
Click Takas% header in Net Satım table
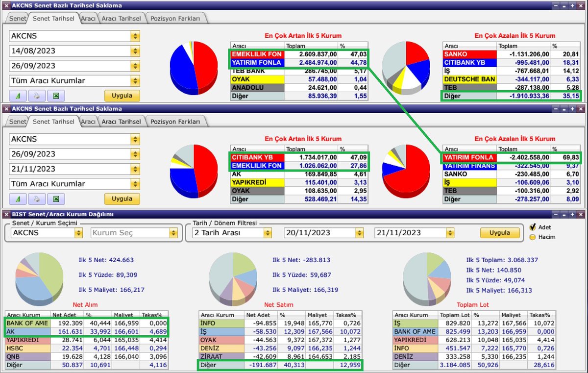347,315
